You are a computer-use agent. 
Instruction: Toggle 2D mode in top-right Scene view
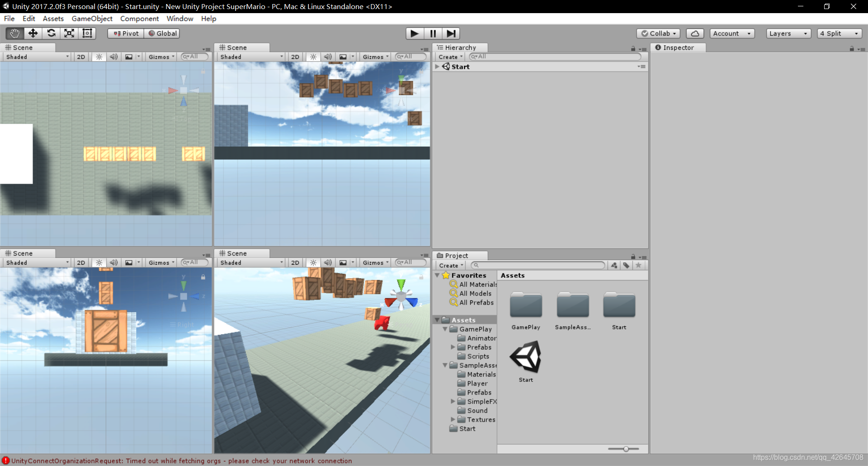click(x=295, y=57)
